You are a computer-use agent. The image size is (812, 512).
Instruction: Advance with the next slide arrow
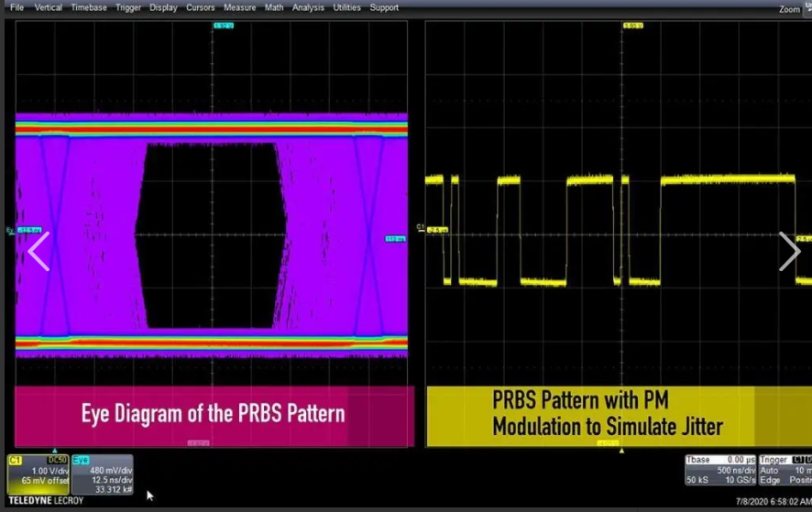(789, 251)
